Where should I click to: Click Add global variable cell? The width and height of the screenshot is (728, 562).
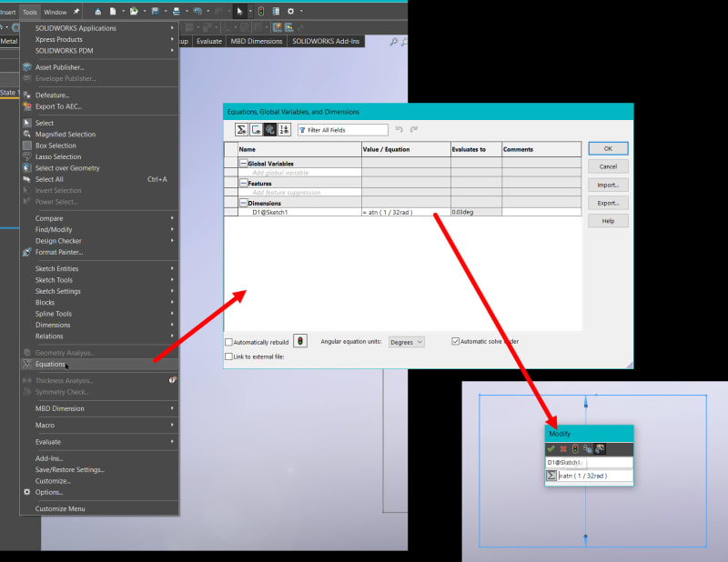(299, 173)
